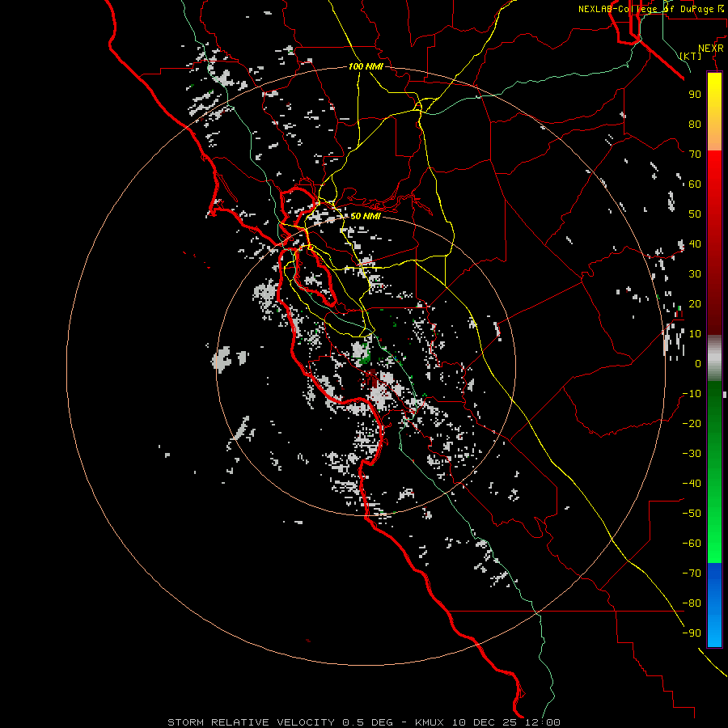
Task: Pick the blue segment of the color scale
Action: pos(714,605)
